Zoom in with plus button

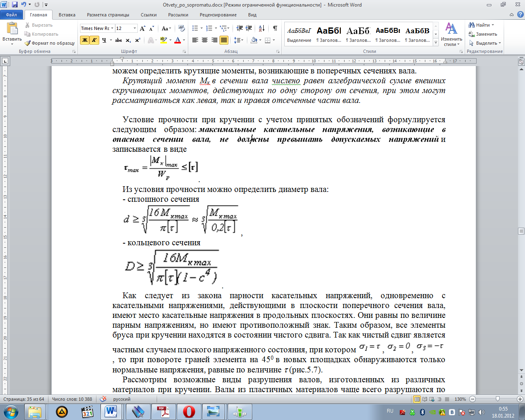[x=520, y=399]
